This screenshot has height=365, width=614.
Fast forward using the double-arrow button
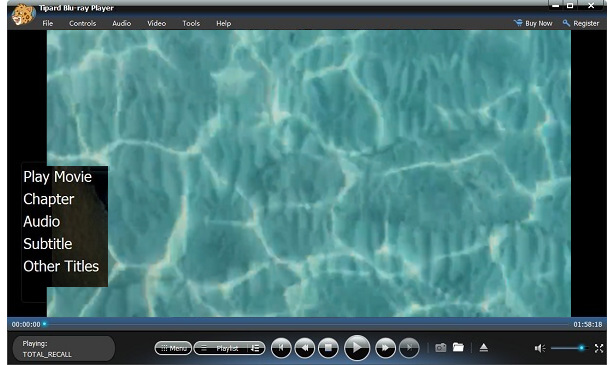pyautogui.click(x=385, y=348)
